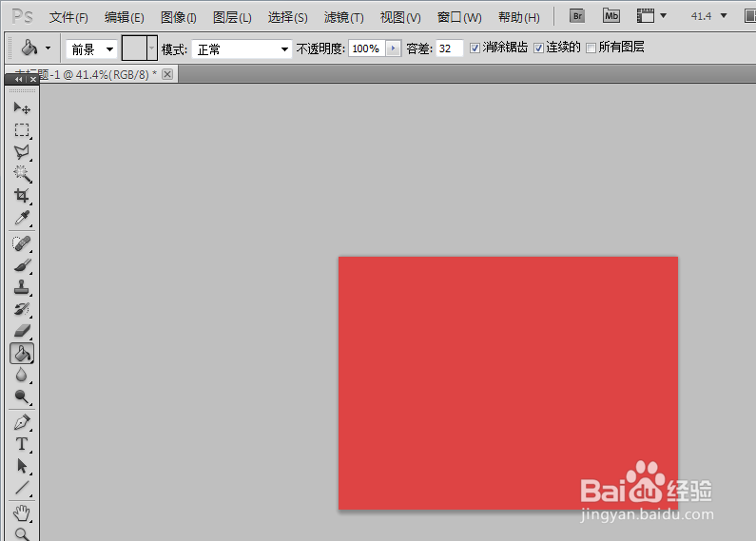The width and height of the screenshot is (756, 541).
Task: Select the Dodge tool
Action: tap(22, 396)
